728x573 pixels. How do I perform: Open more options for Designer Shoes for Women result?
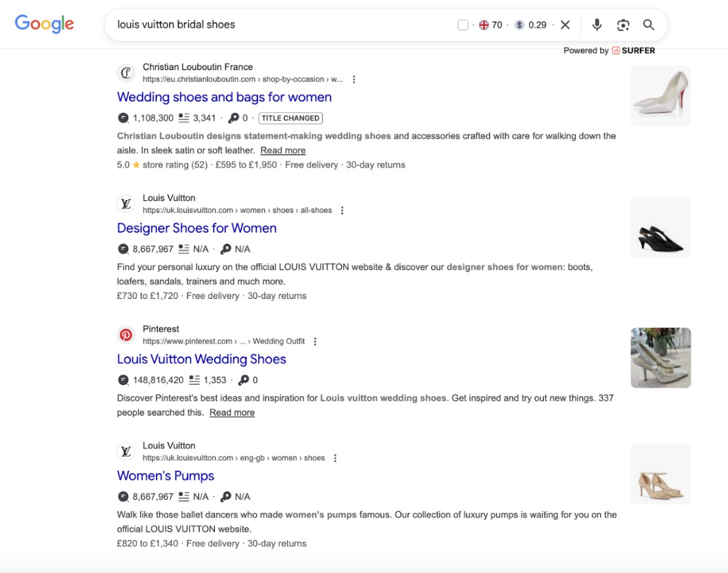[342, 210]
